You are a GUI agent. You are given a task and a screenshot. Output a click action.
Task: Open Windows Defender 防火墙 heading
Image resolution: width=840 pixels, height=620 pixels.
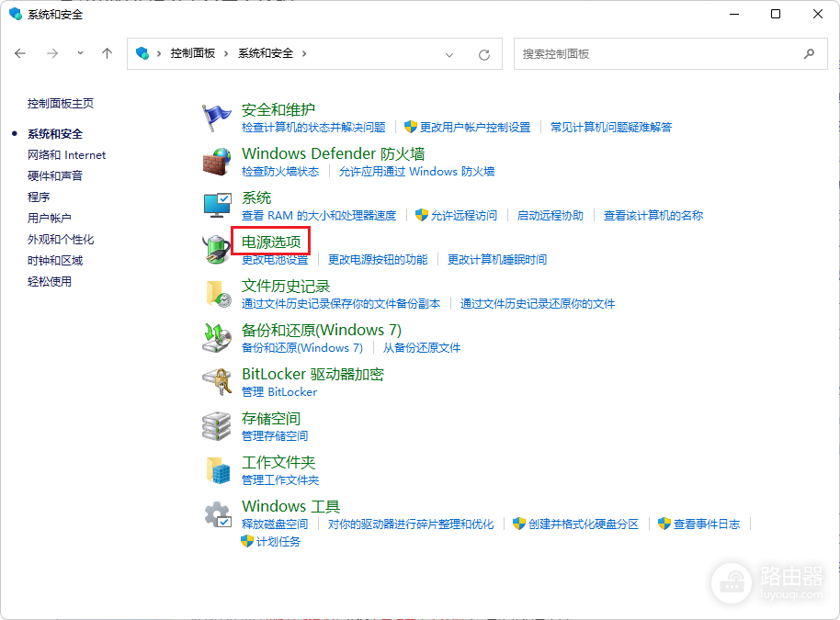pyautogui.click(x=334, y=153)
